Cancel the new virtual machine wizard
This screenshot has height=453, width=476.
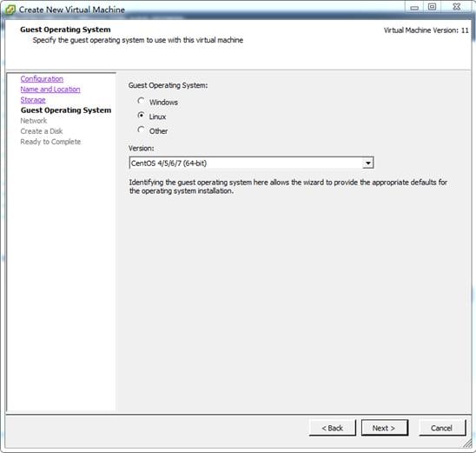[x=442, y=428]
